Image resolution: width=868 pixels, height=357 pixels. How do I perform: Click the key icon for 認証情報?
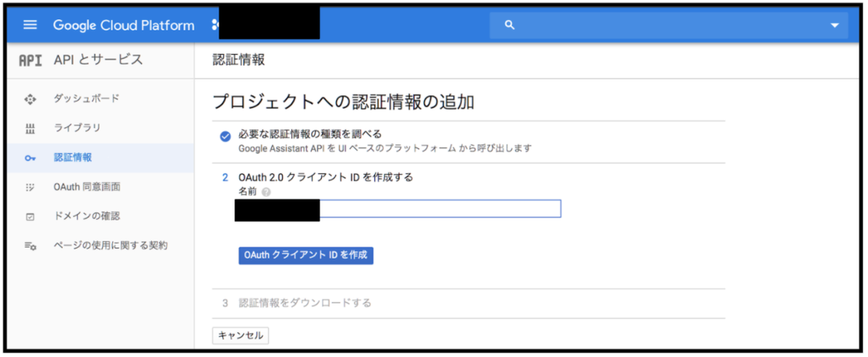click(x=30, y=158)
